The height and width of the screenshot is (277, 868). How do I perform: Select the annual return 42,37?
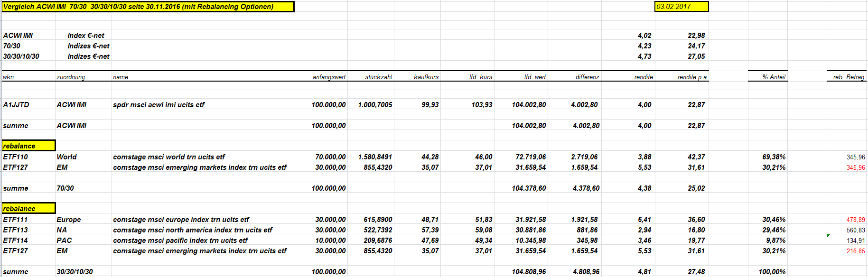point(696,157)
